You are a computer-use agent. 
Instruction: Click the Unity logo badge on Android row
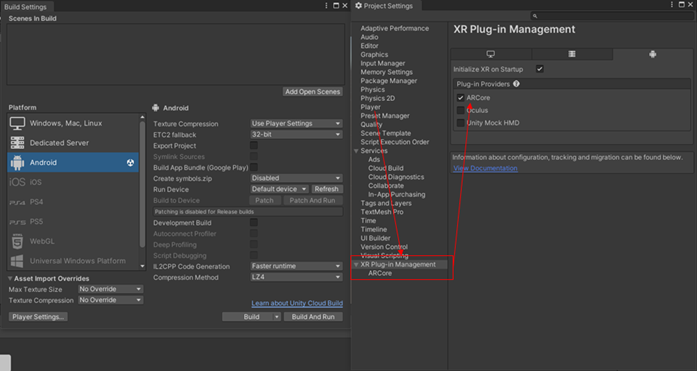click(x=130, y=163)
